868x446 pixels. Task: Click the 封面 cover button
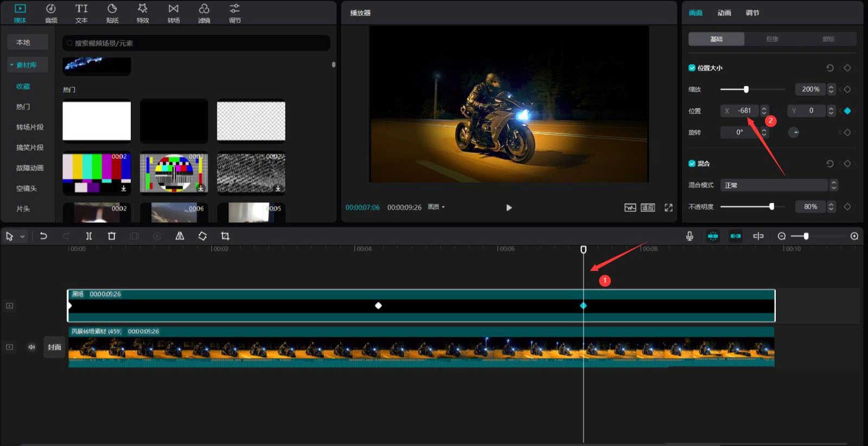coord(54,347)
